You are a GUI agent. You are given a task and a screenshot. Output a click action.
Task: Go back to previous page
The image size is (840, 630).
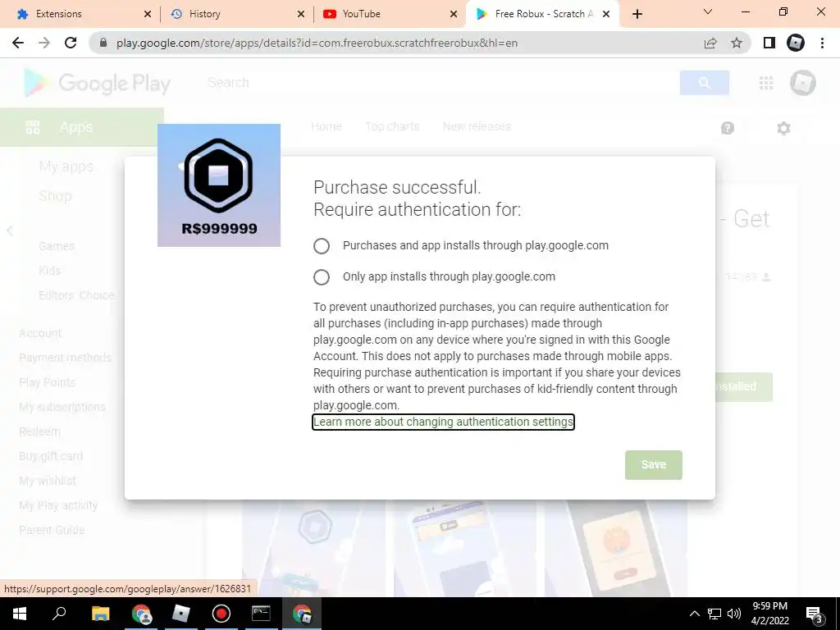coord(18,43)
